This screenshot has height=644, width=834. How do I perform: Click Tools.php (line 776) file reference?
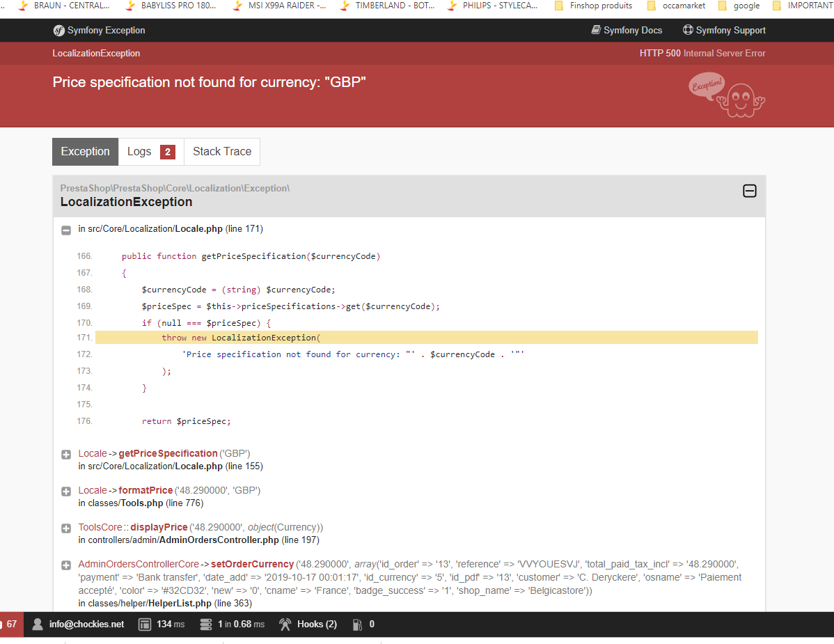141,503
